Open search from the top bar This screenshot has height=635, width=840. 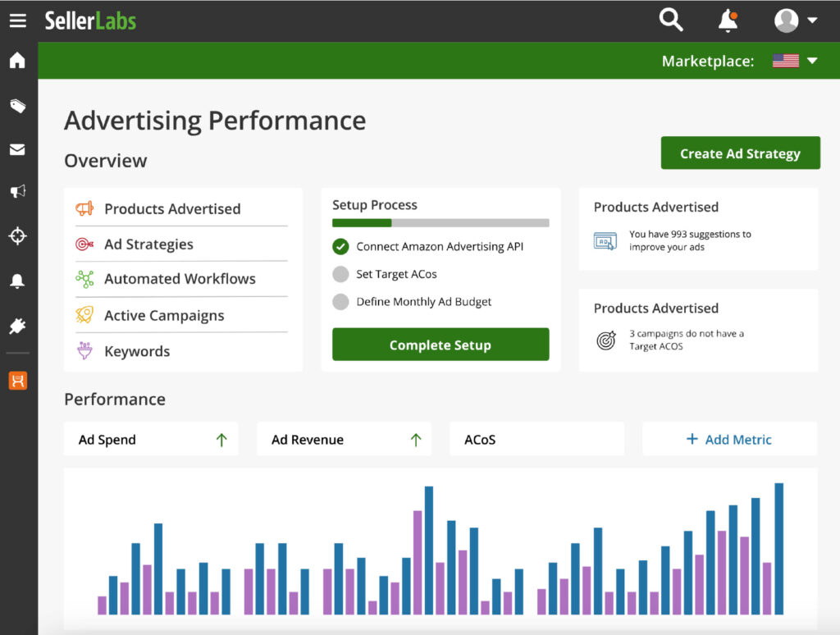(x=670, y=20)
